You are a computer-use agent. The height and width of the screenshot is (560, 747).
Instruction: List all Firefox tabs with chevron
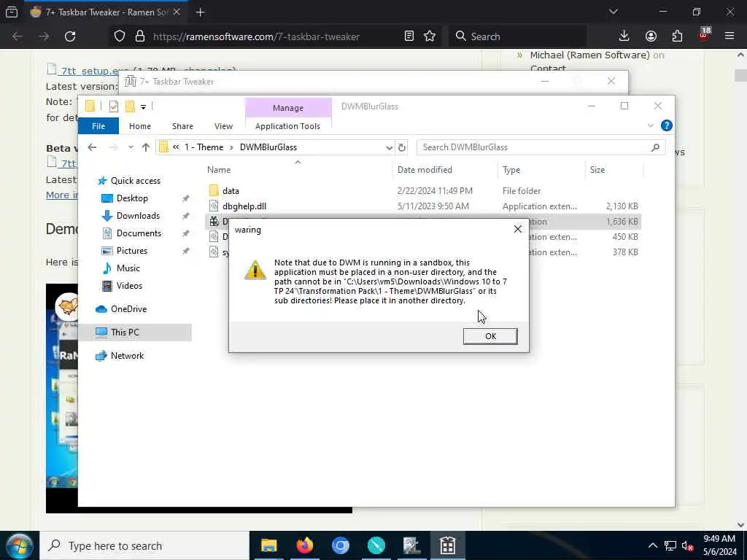click(x=614, y=12)
